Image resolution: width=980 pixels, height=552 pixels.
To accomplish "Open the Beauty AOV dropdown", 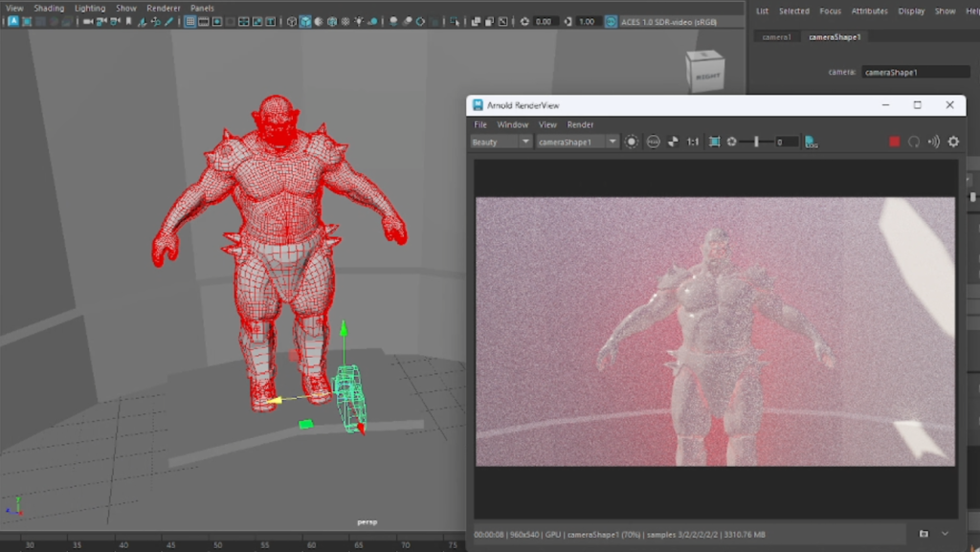I will tap(501, 142).
